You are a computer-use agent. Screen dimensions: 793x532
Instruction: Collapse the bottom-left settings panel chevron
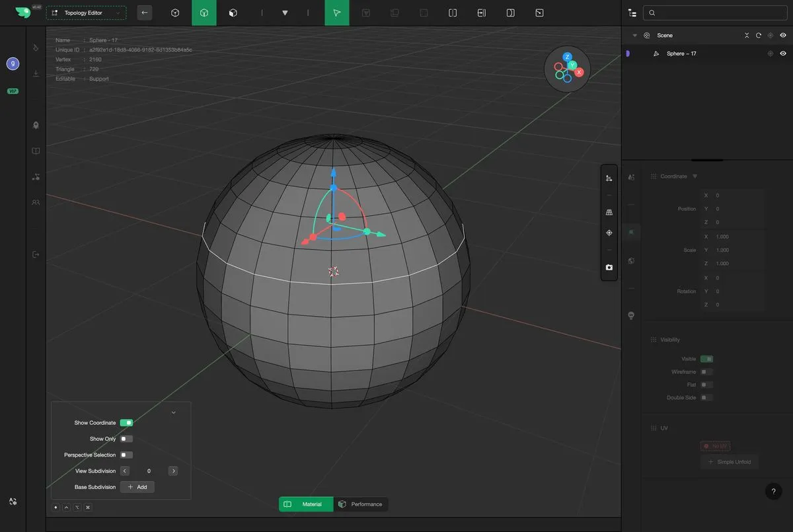click(173, 412)
